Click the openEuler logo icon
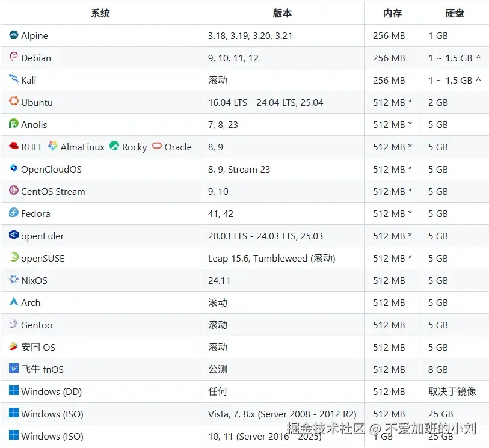The width and height of the screenshot is (489, 448). coord(14,235)
